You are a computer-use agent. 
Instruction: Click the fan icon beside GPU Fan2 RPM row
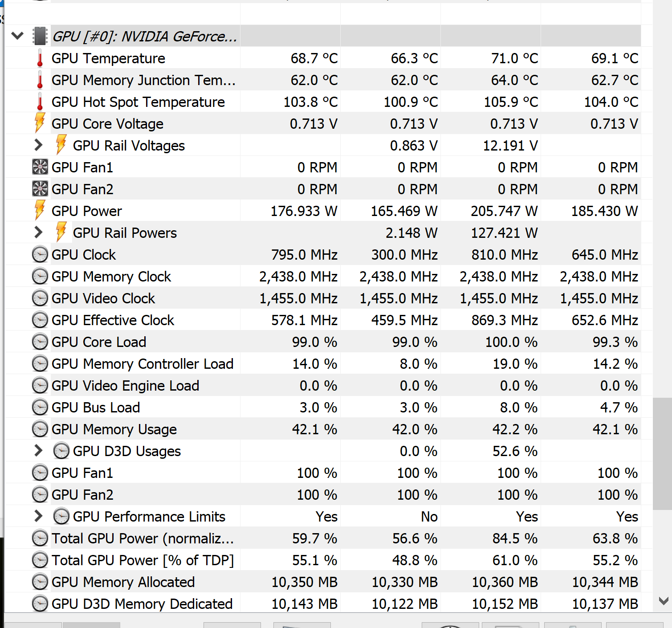click(x=40, y=189)
